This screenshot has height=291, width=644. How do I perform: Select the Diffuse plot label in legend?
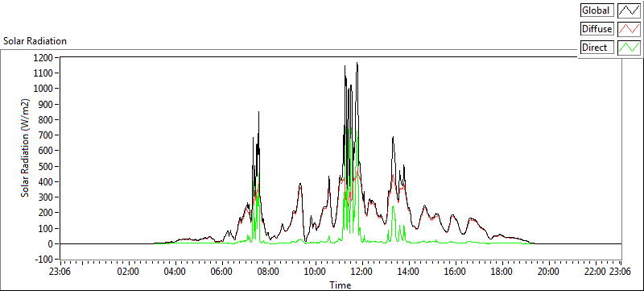click(x=597, y=29)
